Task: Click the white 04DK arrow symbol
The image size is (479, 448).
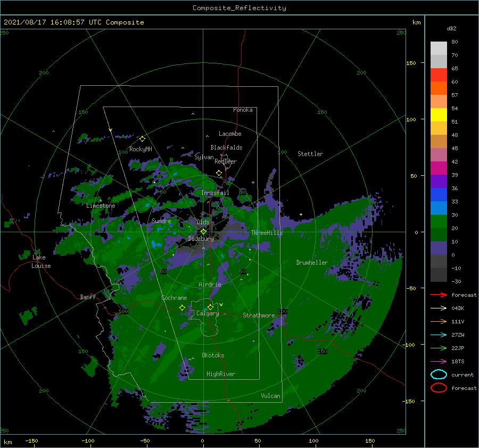Action: click(439, 308)
